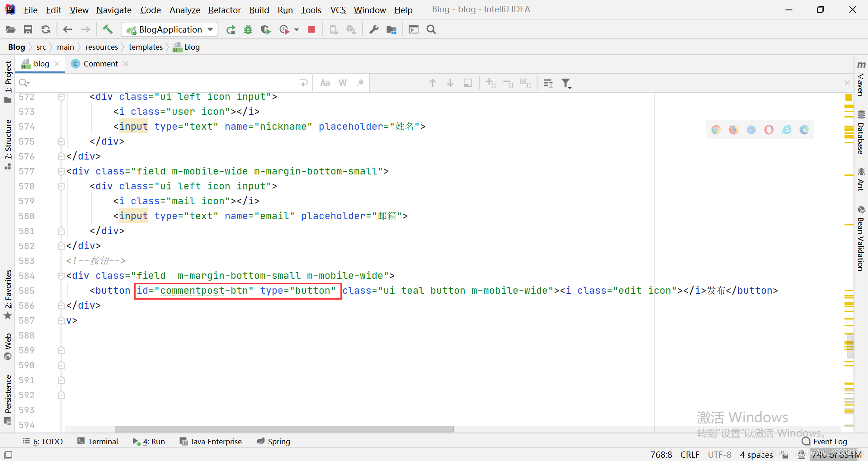Collapse div block at line 572
The image size is (868, 461).
[x=61, y=97]
